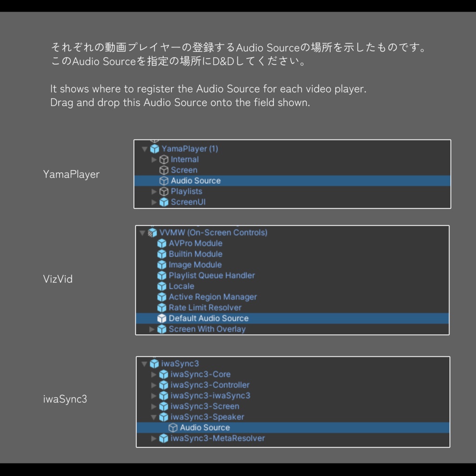476x476 pixels.
Task: Click the iwaSync3-MetaResolver cube icon
Action: coord(164,438)
